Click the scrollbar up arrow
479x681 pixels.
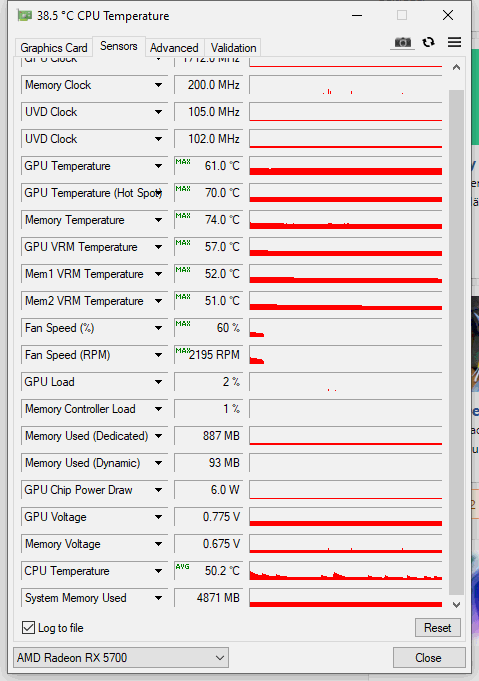456,67
